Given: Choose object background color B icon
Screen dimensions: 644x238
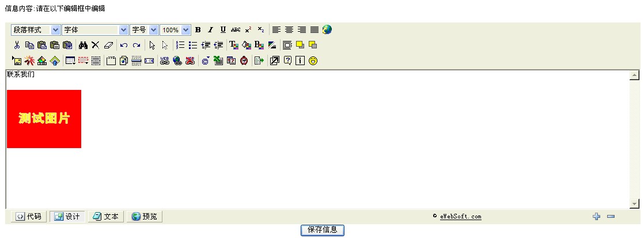Looking at the screenshot, I should 259,45.
